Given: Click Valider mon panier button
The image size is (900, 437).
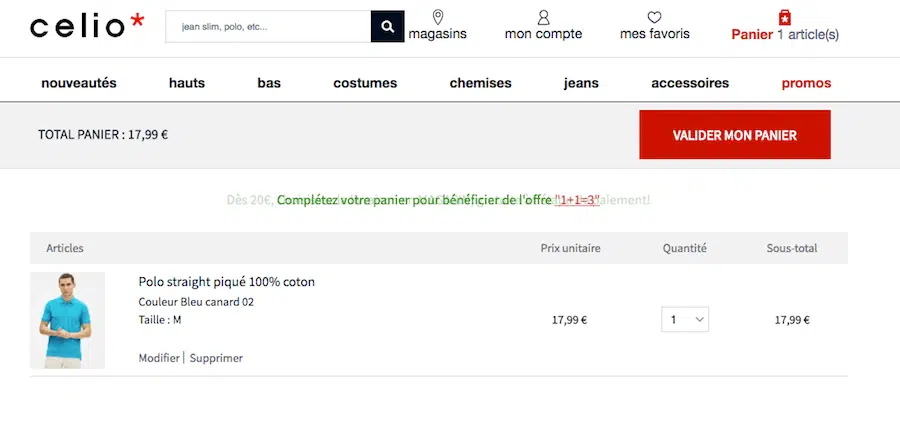Looking at the screenshot, I should [734, 135].
